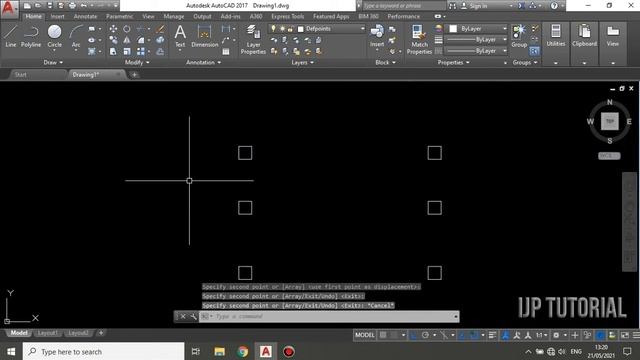Select the Arc tool

click(x=76, y=36)
